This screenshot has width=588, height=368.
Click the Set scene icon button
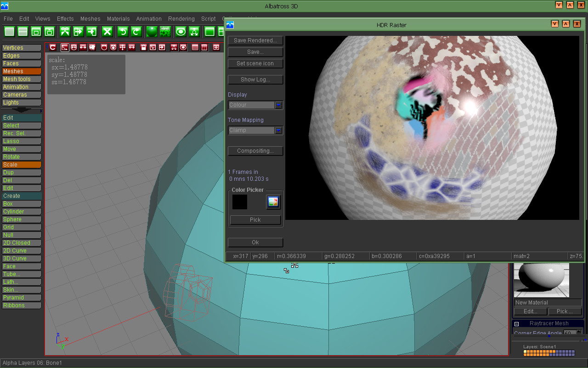[x=255, y=63]
